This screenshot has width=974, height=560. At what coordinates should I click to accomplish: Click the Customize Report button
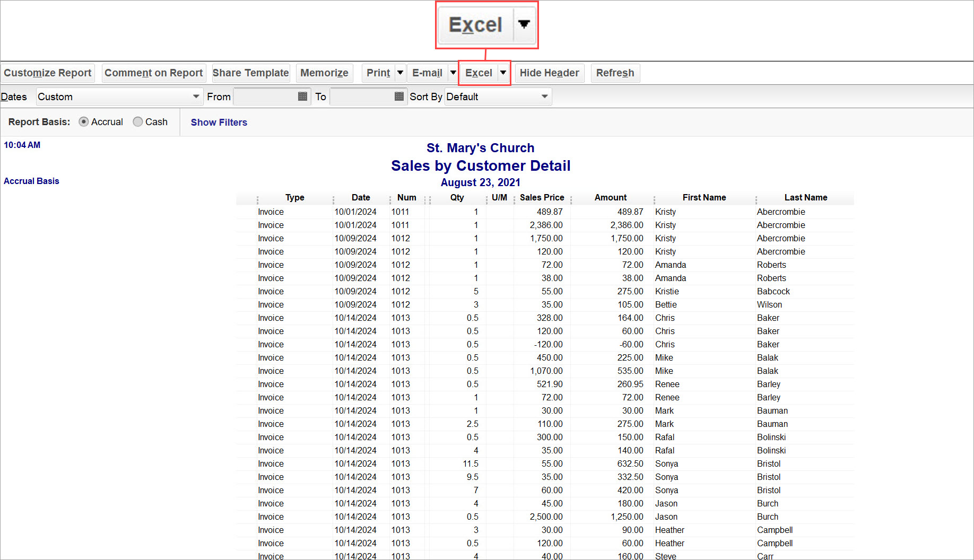(48, 73)
